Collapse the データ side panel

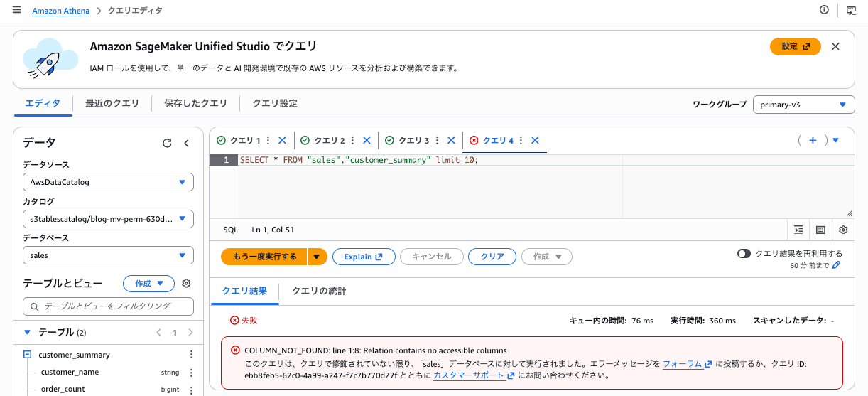point(187,143)
